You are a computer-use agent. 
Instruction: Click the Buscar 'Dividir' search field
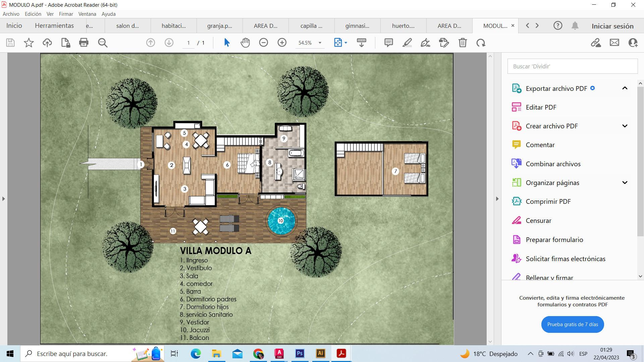(x=572, y=66)
